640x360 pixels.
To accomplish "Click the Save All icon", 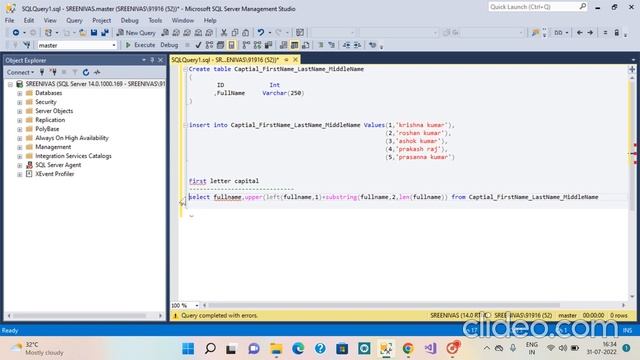I will click(x=105, y=32).
